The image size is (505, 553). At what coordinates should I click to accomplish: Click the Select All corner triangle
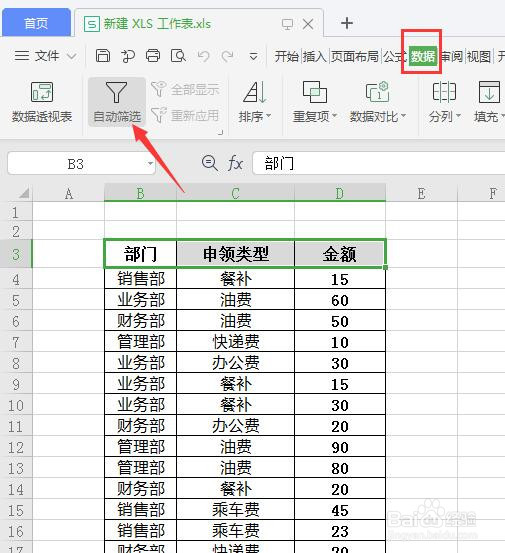click(x=24, y=193)
